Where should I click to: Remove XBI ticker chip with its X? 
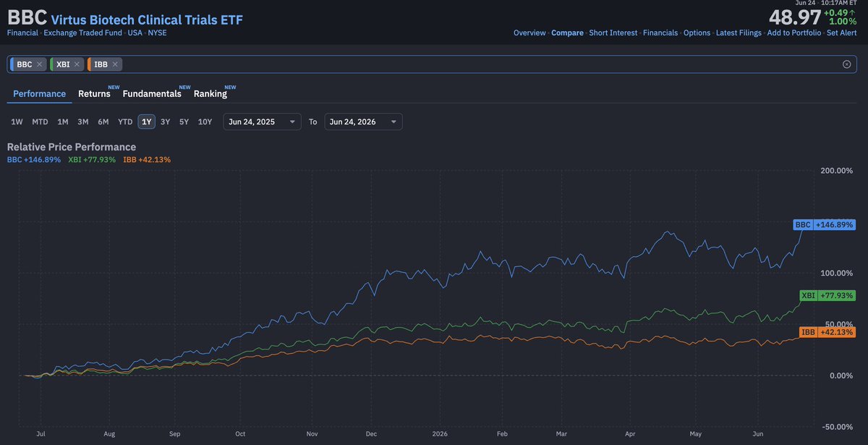point(77,64)
